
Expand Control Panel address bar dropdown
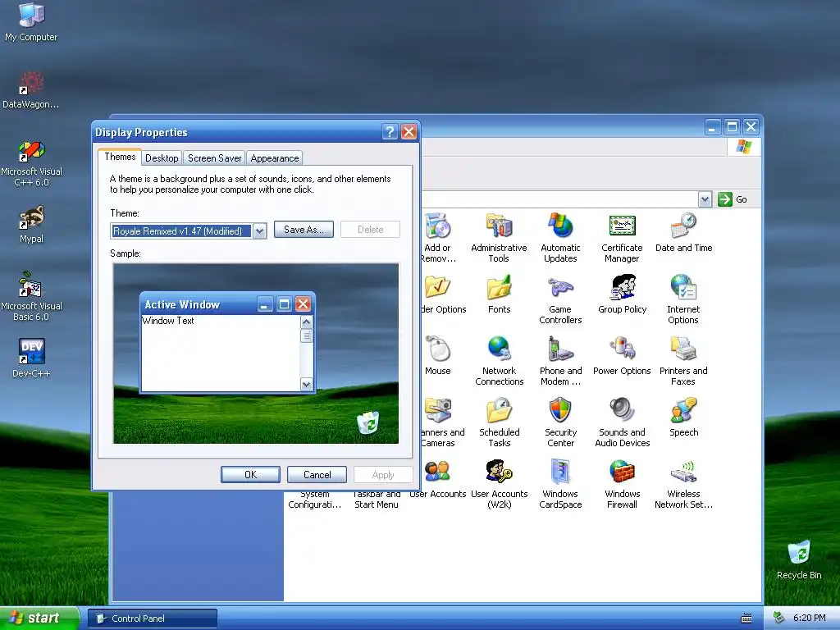click(705, 199)
